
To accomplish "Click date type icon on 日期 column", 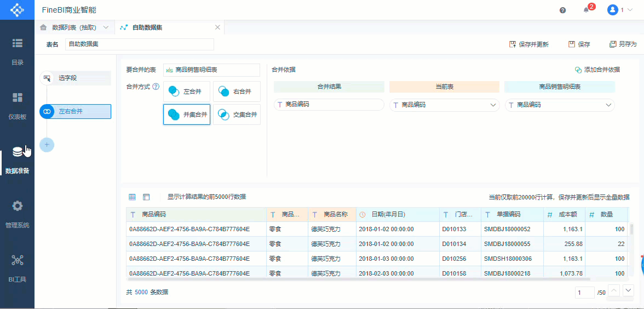I will click(x=363, y=215).
